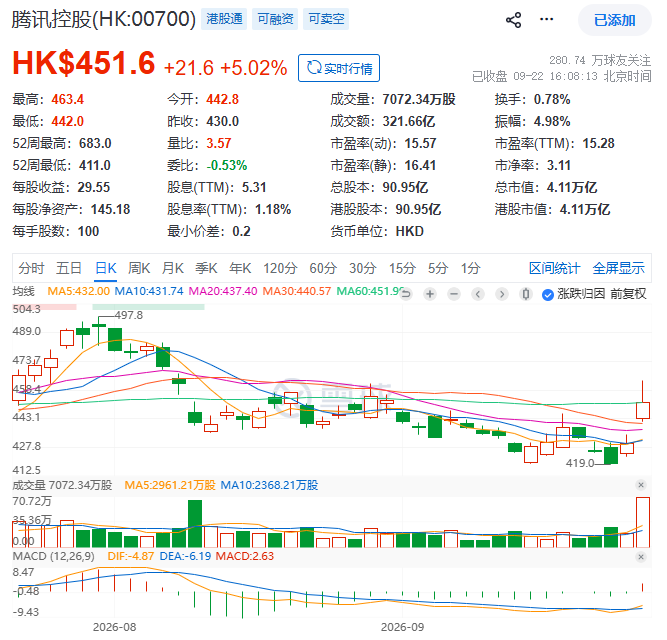
Task: Close the MACD indicator panel
Action: coord(641,557)
